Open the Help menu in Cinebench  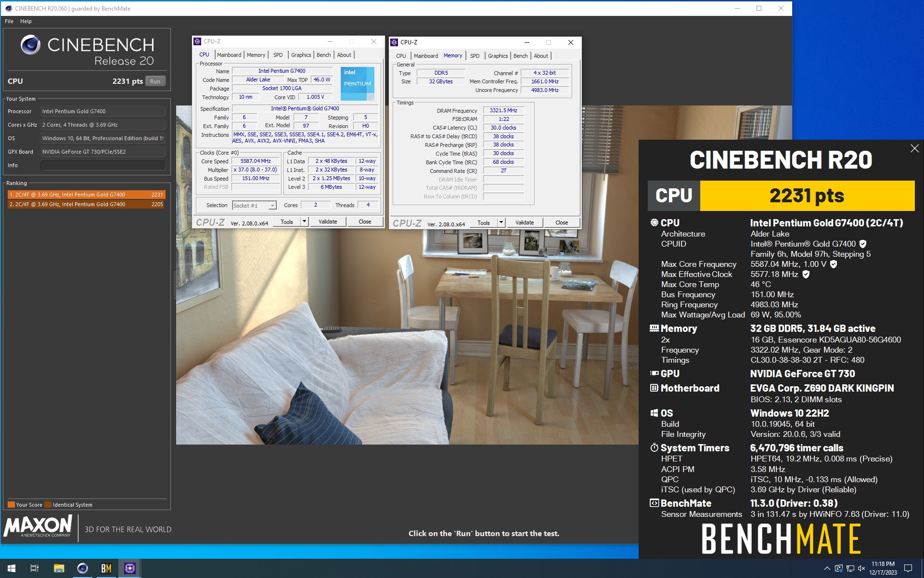pos(26,21)
